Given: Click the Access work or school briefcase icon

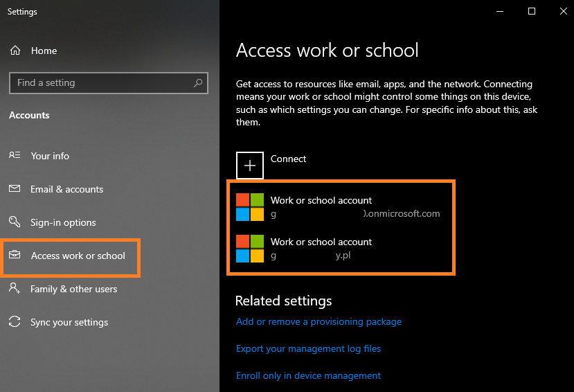Looking at the screenshot, I should [15, 254].
